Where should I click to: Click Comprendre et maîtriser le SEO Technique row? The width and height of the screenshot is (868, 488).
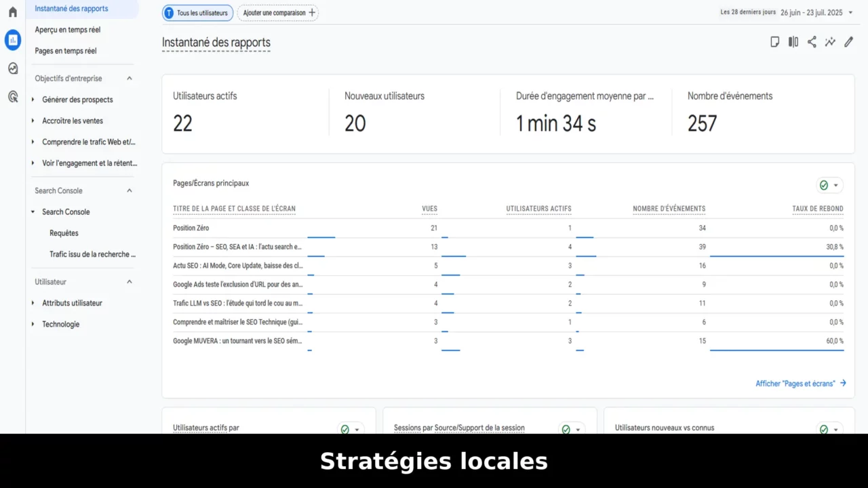238,322
